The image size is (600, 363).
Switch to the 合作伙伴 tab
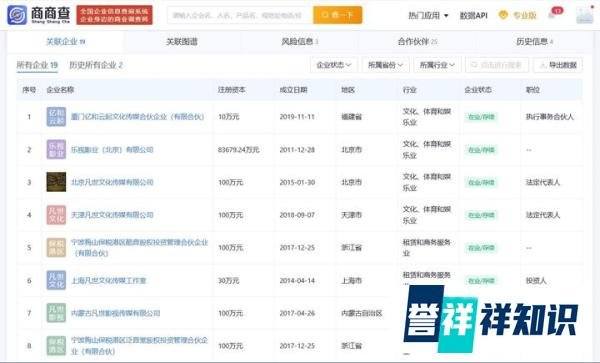coord(417,42)
